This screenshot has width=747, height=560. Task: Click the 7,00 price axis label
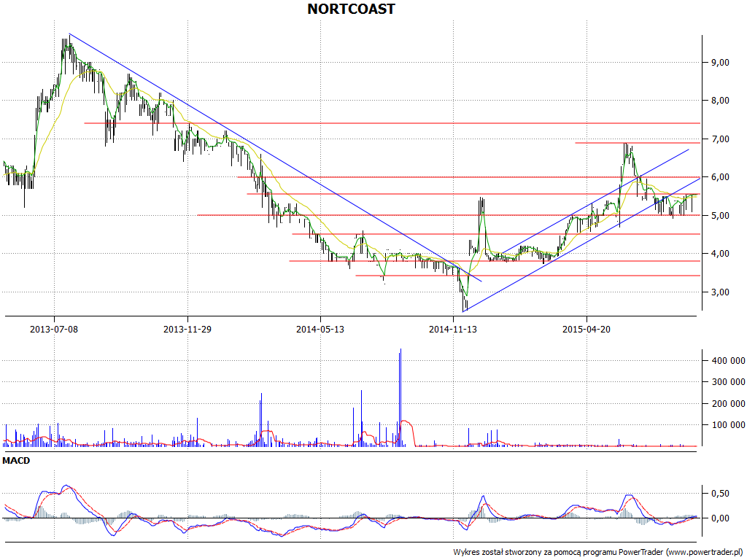click(720, 139)
